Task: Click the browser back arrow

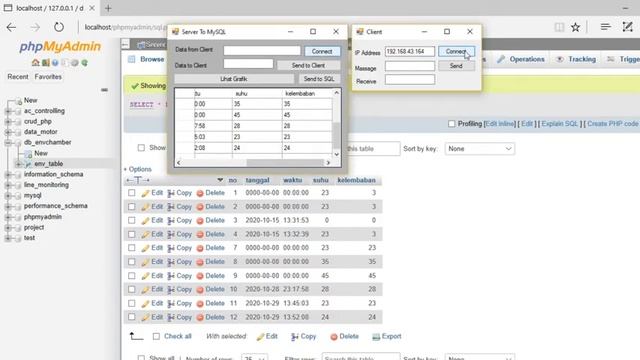Action: click(x=11, y=27)
